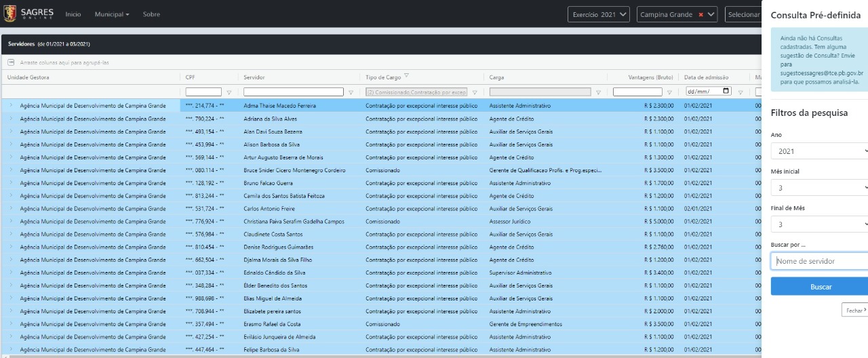Screen dimensions: 868x358
Task: Expand row of Adriana da Silva Alves
Action: tap(11, 119)
